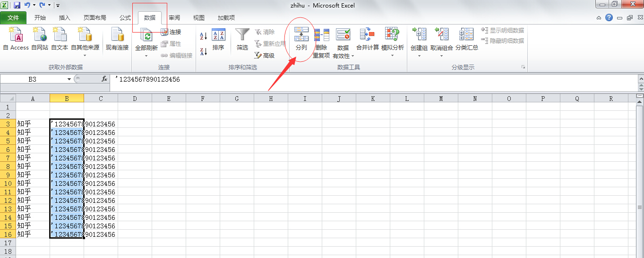Expand Group (创建组) dropdown arrow
644x258 pixels.
pyautogui.click(x=419, y=55)
